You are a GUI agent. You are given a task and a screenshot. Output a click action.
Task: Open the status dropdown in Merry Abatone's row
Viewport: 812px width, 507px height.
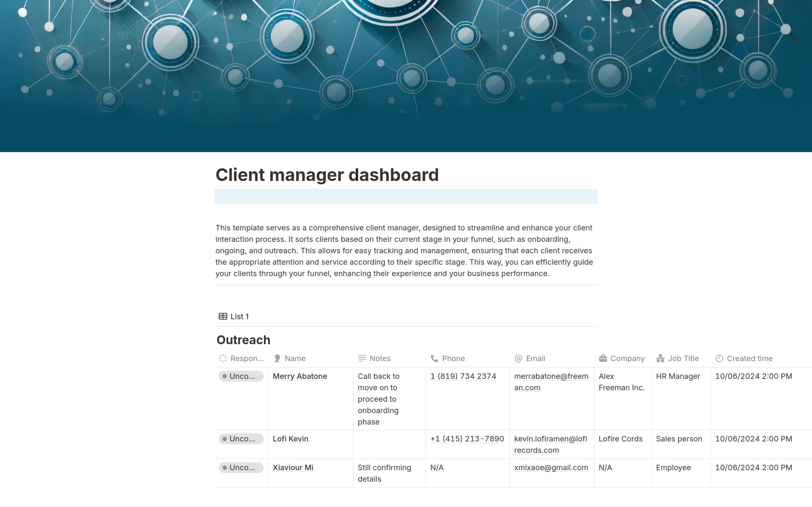tap(241, 376)
